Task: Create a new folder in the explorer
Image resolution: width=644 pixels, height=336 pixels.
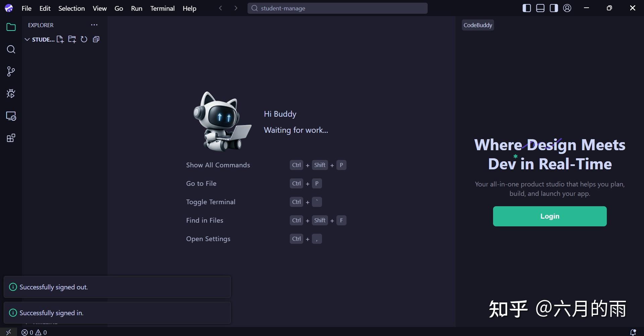Action: click(72, 39)
